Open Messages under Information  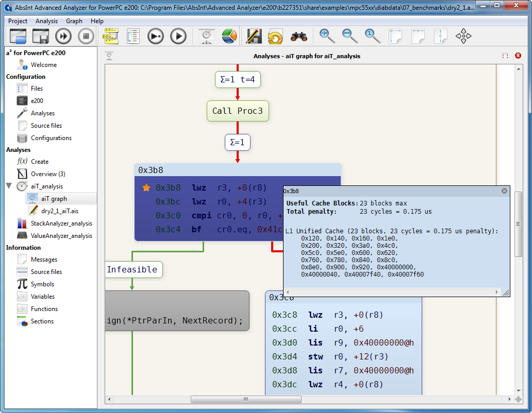tap(44, 260)
